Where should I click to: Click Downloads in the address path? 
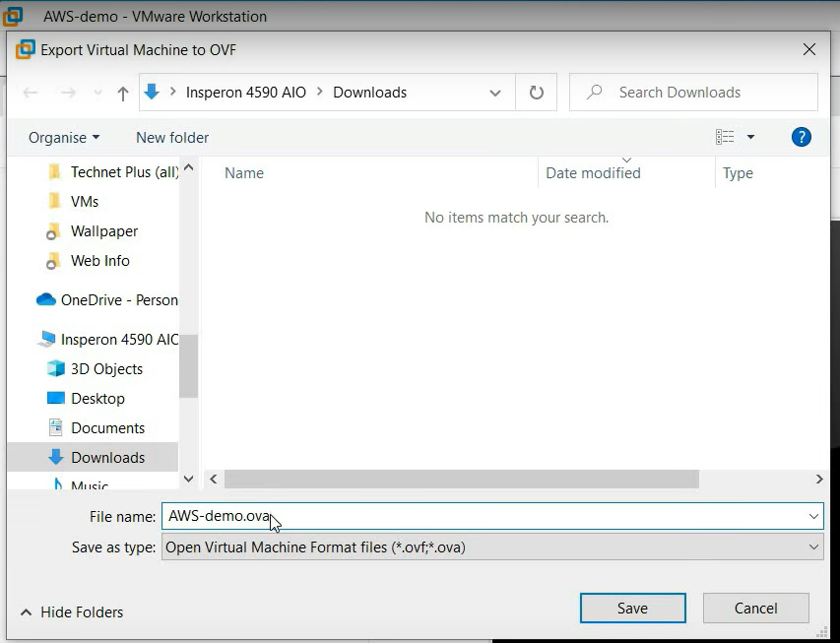coord(369,93)
